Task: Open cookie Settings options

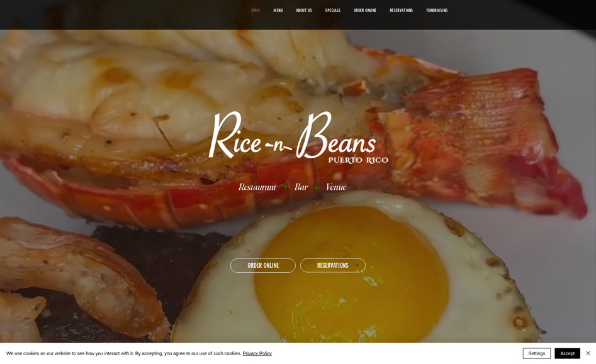Action: [536, 353]
